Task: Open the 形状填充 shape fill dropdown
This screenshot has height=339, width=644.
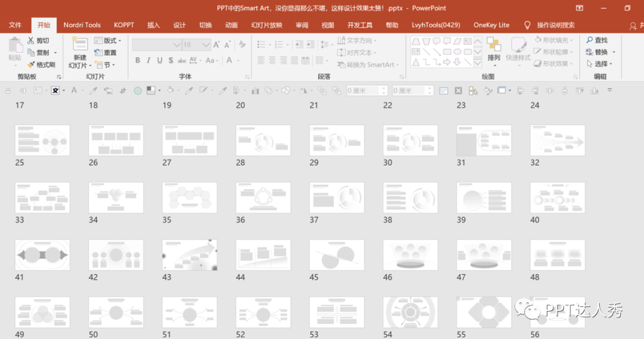Action: tap(553, 41)
